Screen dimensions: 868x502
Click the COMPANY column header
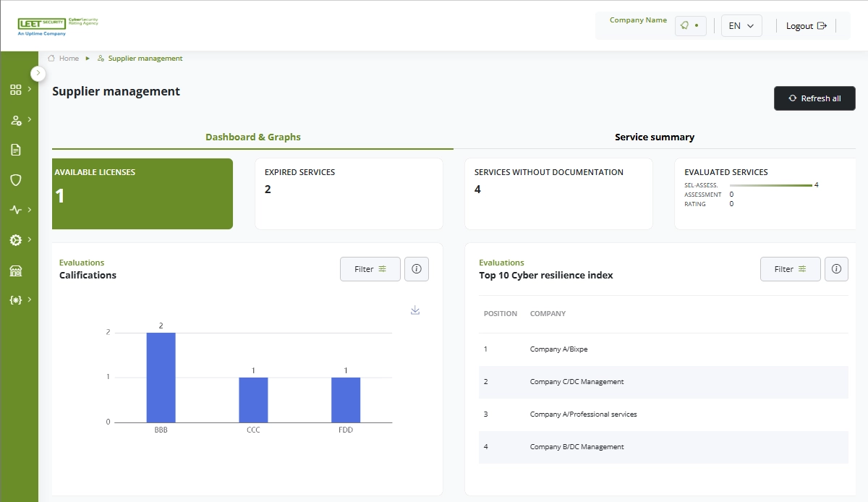[548, 314]
